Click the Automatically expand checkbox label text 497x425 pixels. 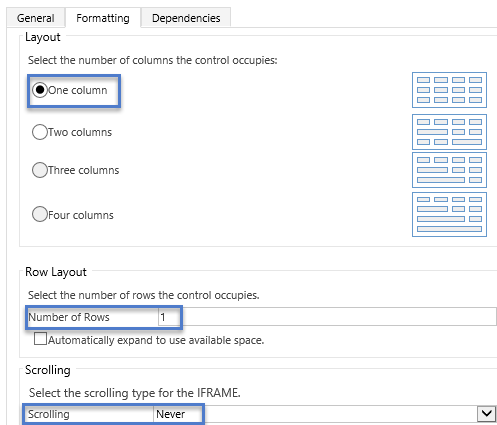pos(156,340)
